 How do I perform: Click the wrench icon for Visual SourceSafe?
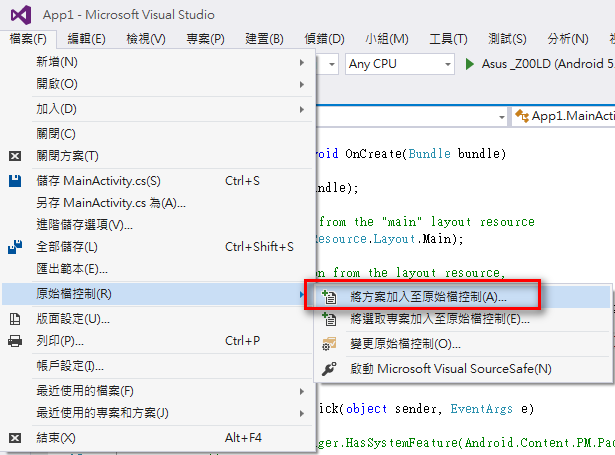(x=329, y=368)
